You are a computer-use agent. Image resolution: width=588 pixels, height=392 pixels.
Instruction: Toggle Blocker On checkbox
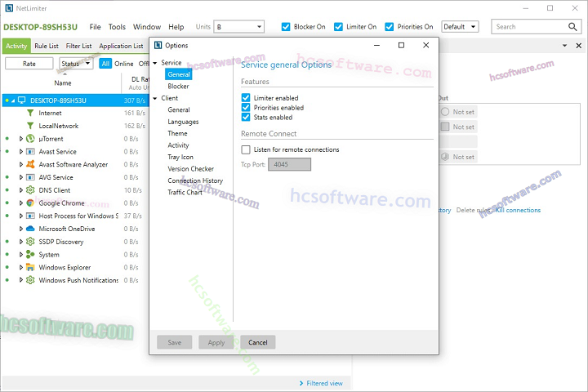(x=286, y=27)
